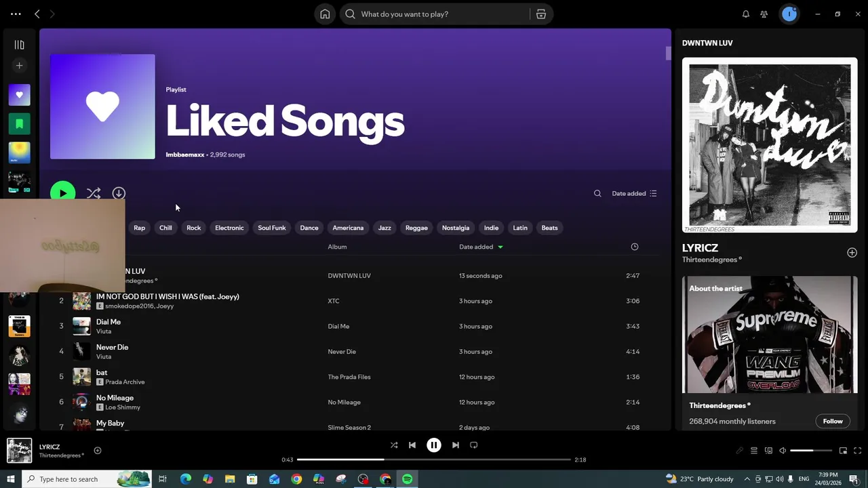Download the Liked Songs playlist

point(119,193)
